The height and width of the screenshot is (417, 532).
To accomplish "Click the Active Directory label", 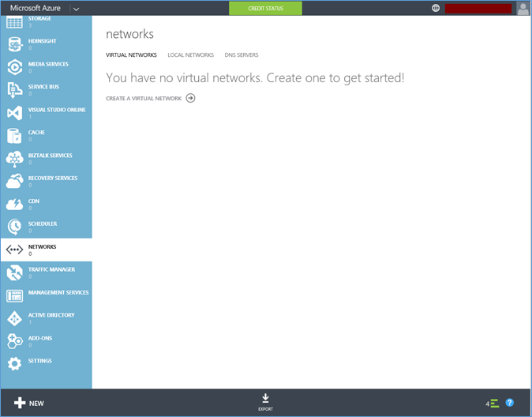I will (51, 315).
